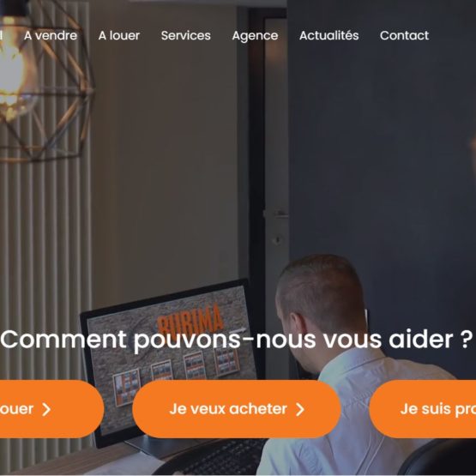This screenshot has height=476, width=476.
Task: Click the cut-off nav item left of A vendre
Action: click(1, 35)
